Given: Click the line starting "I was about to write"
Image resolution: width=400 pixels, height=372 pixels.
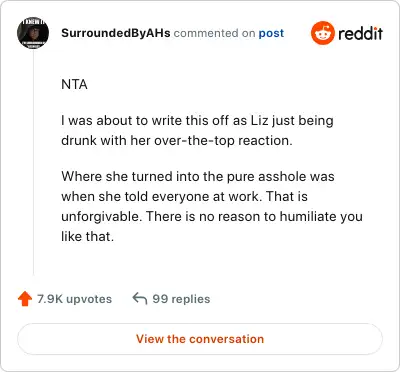Looking at the screenshot, I should tap(197, 121).
